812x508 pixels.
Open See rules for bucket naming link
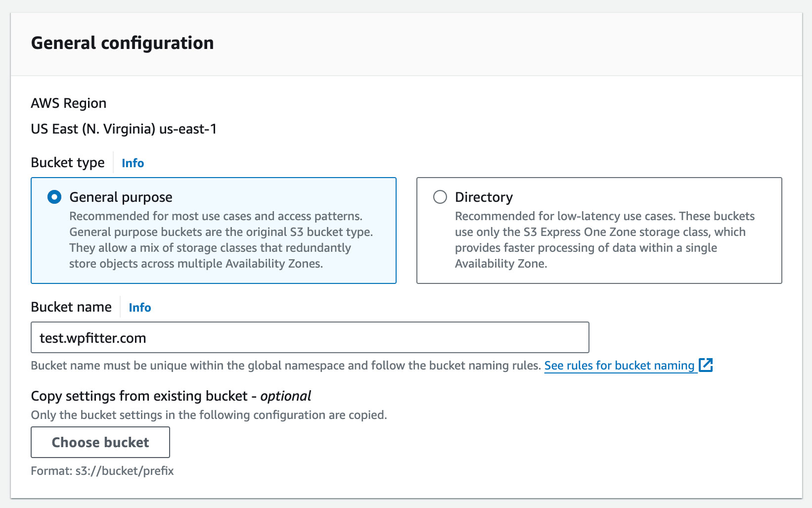[x=620, y=366]
